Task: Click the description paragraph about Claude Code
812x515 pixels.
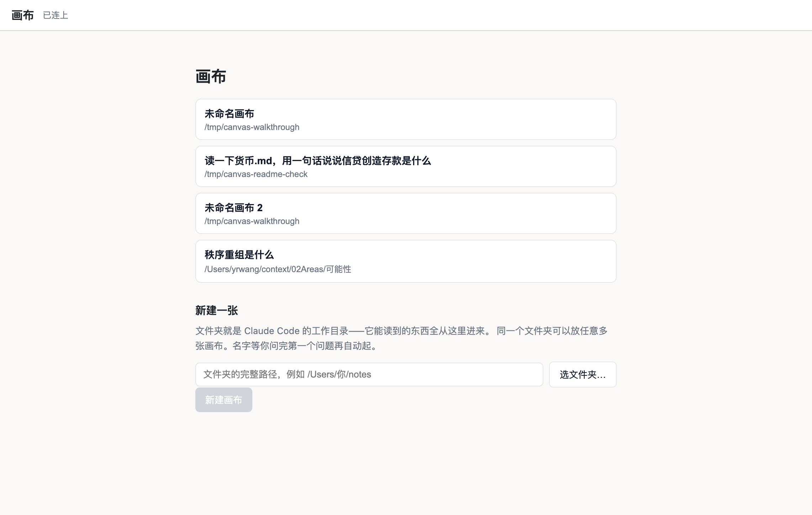Action: 401,338
